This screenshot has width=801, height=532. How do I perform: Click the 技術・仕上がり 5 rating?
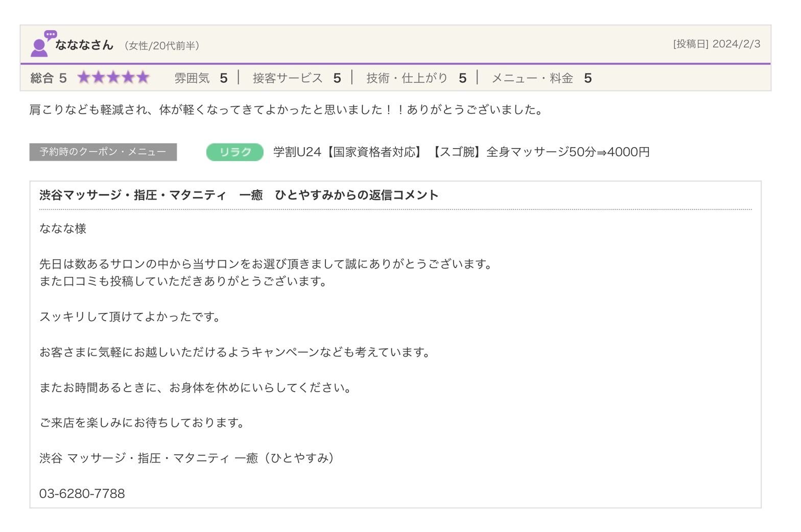click(x=416, y=78)
